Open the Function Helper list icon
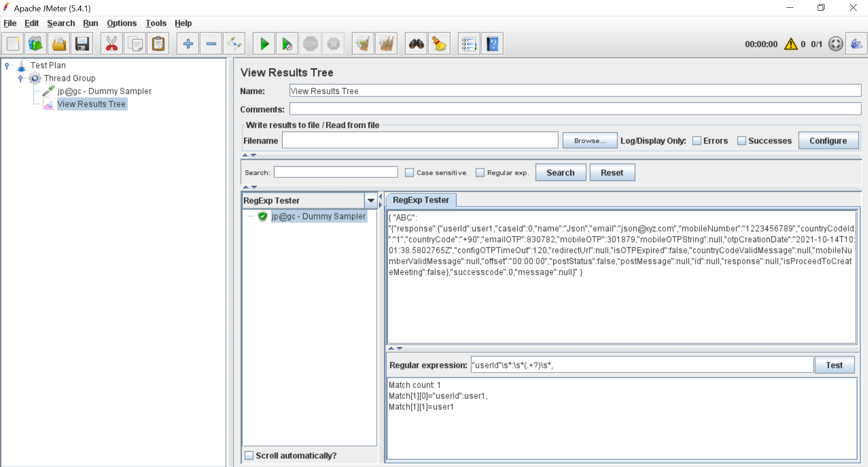Viewport: 868px width, 467px height. 469,44
